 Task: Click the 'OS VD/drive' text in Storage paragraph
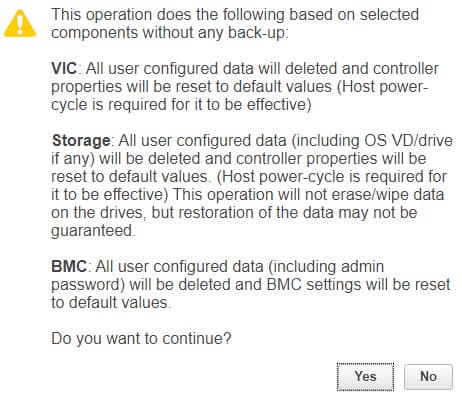pos(408,141)
